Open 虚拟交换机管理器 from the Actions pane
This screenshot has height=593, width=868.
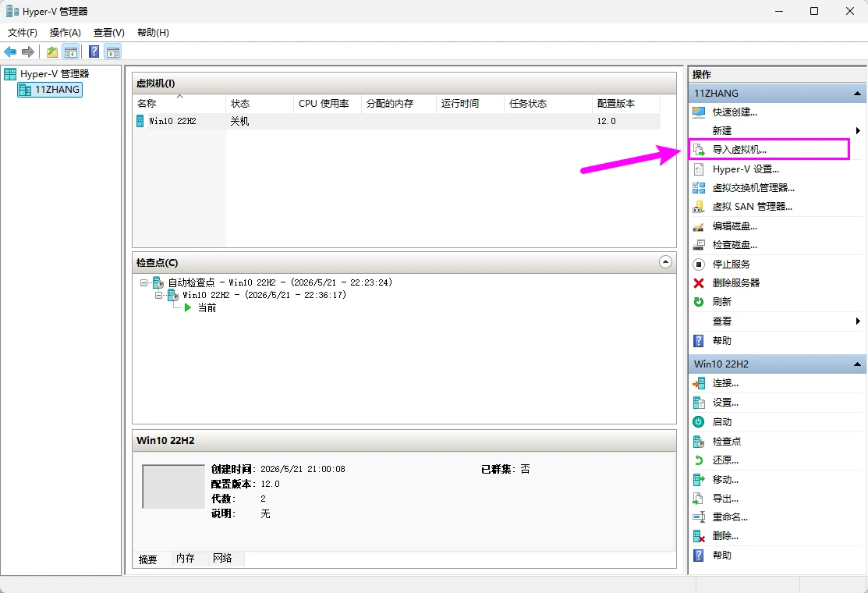pos(753,188)
